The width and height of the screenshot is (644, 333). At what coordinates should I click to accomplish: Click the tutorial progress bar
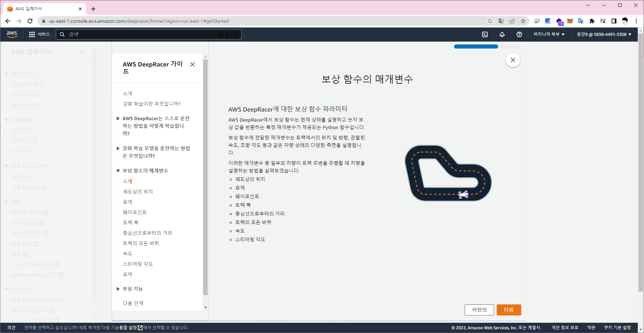tap(487, 46)
